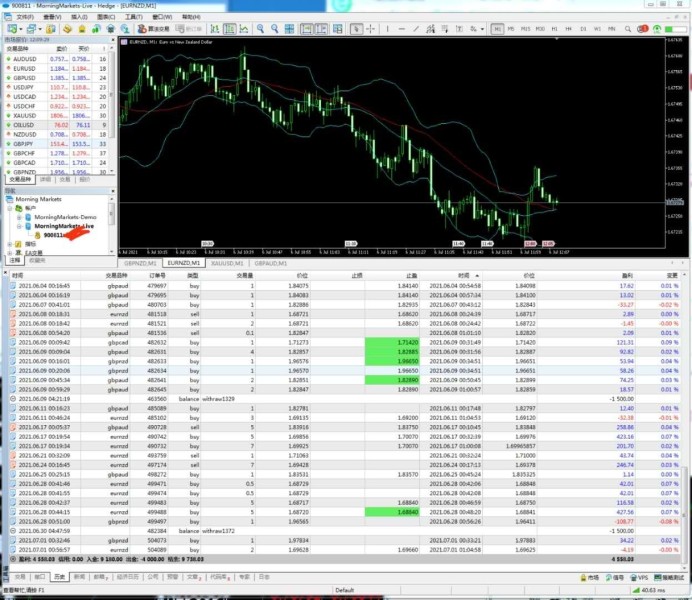Select the cursor arrow tool
This screenshot has width=692, height=600.
356,29
